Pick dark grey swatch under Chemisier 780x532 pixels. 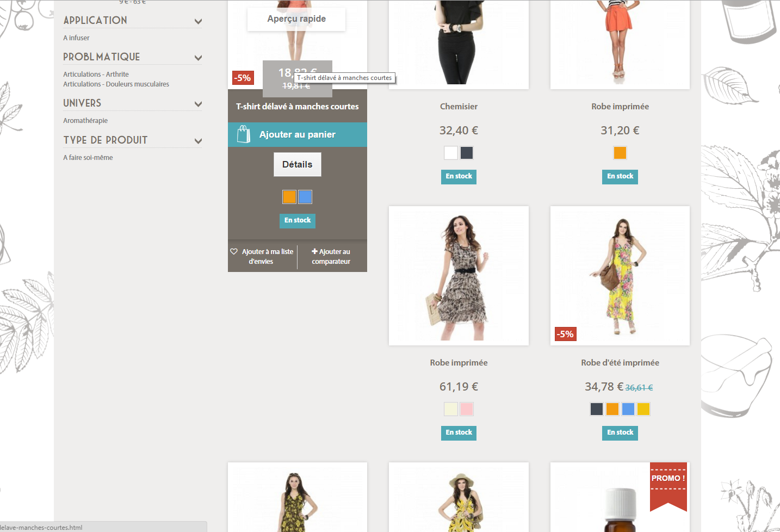(x=467, y=153)
